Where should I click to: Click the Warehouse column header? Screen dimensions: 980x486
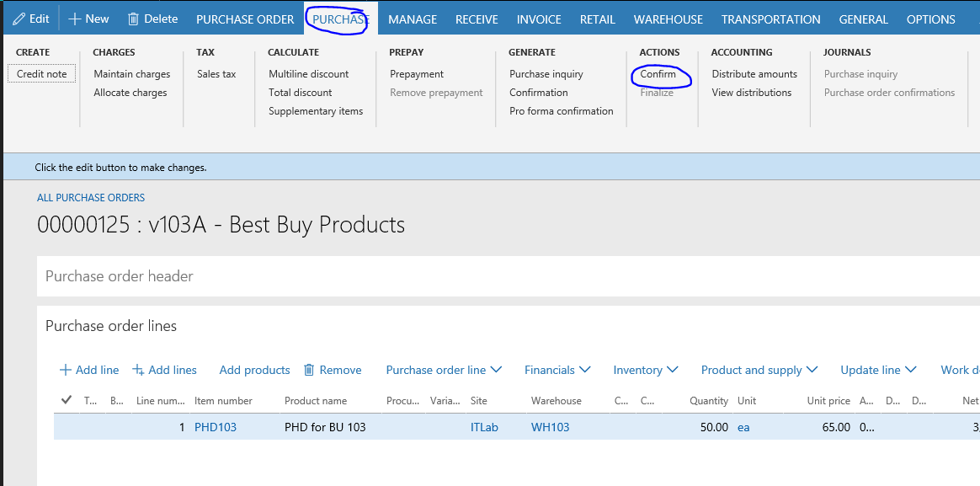click(557, 401)
